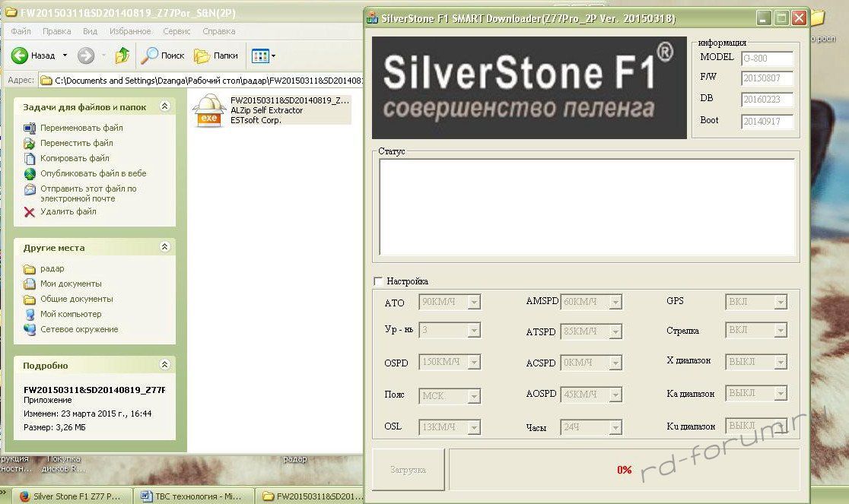
Task: Click the green Forward arrow in Explorer toolbar
Action: [x=85, y=55]
